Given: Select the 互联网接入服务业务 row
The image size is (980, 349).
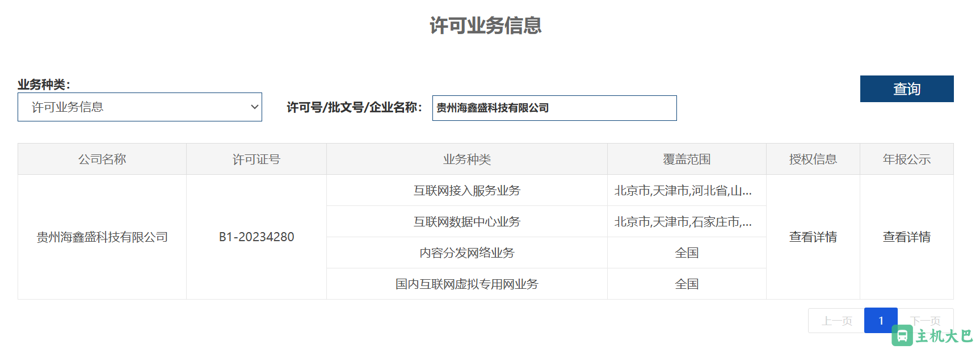Looking at the screenshot, I should click(466, 191).
